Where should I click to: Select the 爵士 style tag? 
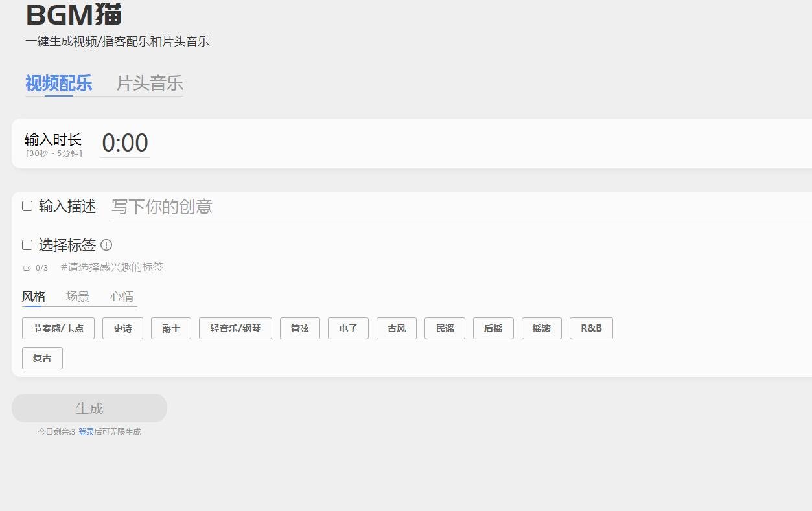point(171,328)
